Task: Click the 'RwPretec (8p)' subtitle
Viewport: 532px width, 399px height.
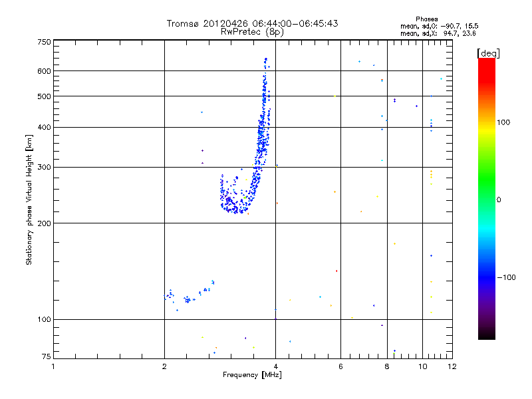Action: [252, 32]
